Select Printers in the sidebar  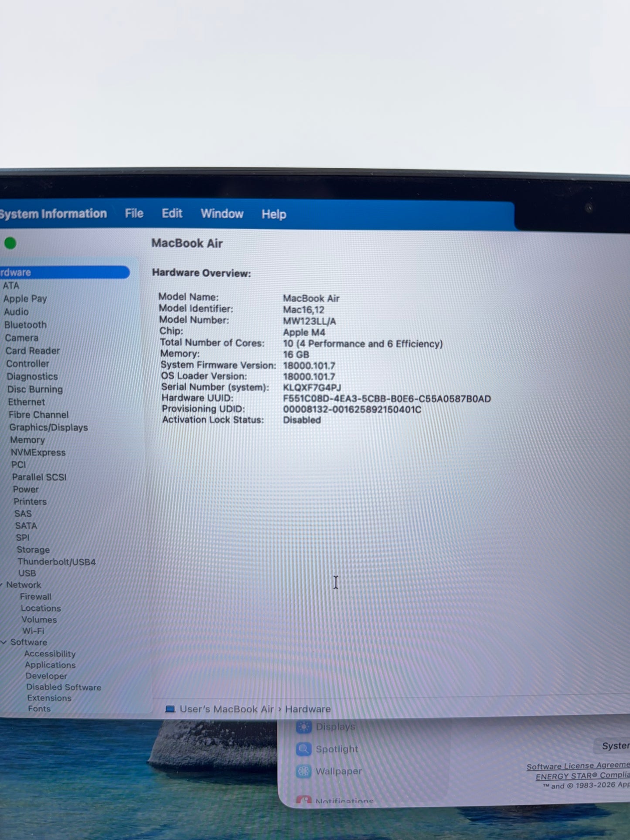click(x=30, y=501)
